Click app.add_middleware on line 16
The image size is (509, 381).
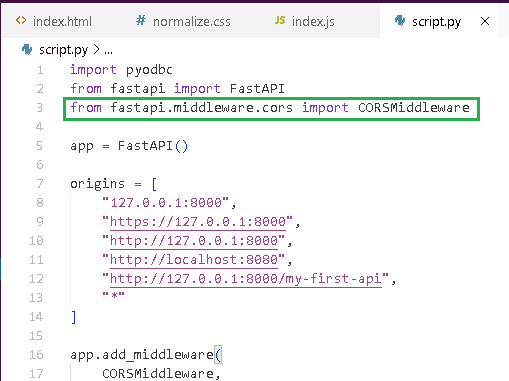(x=141, y=354)
